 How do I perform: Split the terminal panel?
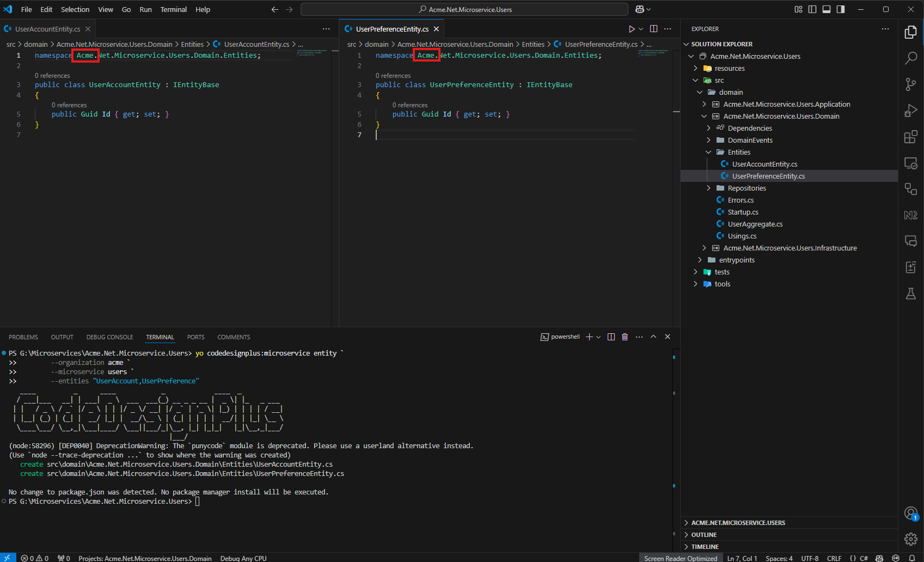611,337
